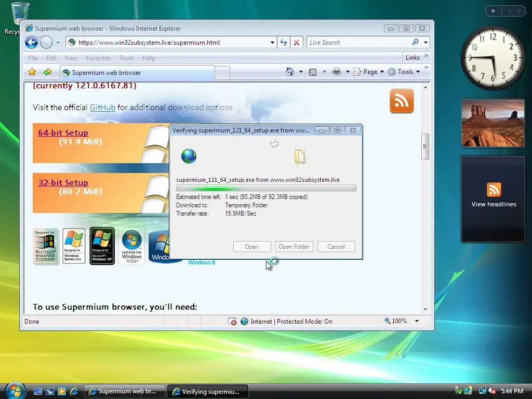
Task: Click the New Tab button
Action: coord(222,73)
